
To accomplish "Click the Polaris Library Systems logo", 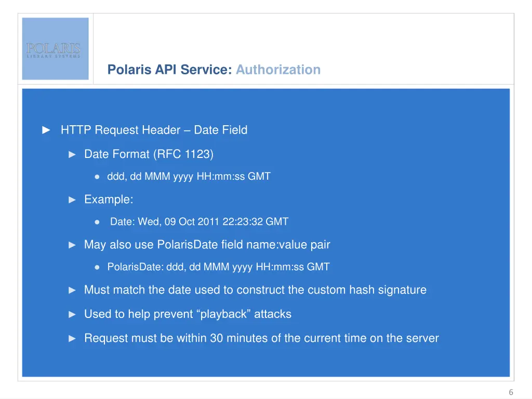I will (x=55, y=49).
